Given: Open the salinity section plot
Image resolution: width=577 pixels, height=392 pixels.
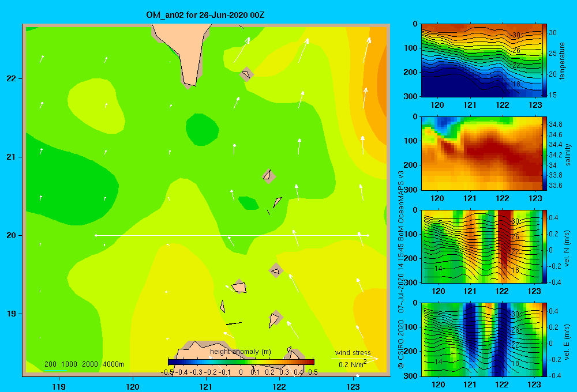Looking at the screenshot, I should click(482, 153).
